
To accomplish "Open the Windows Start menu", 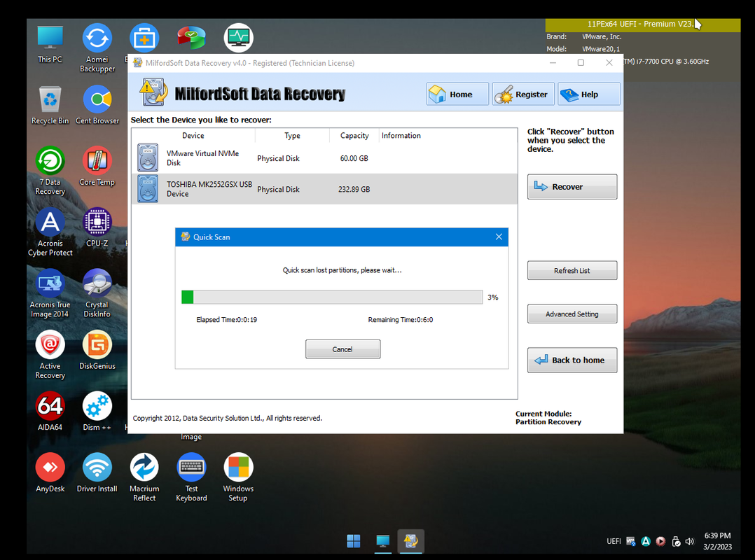I will pyautogui.click(x=354, y=541).
